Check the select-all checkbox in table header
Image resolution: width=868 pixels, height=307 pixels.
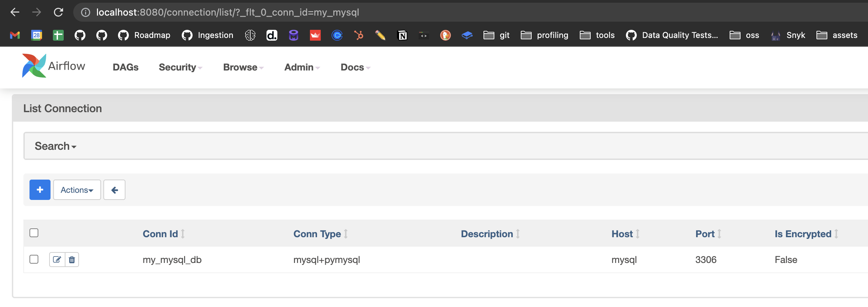[x=34, y=233]
